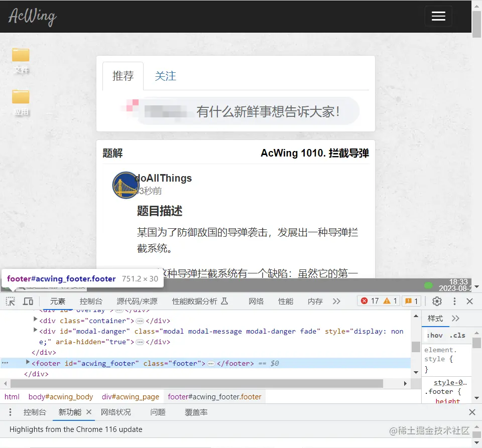
Task: Open the drawer three-dot menu
Action: click(10, 412)
